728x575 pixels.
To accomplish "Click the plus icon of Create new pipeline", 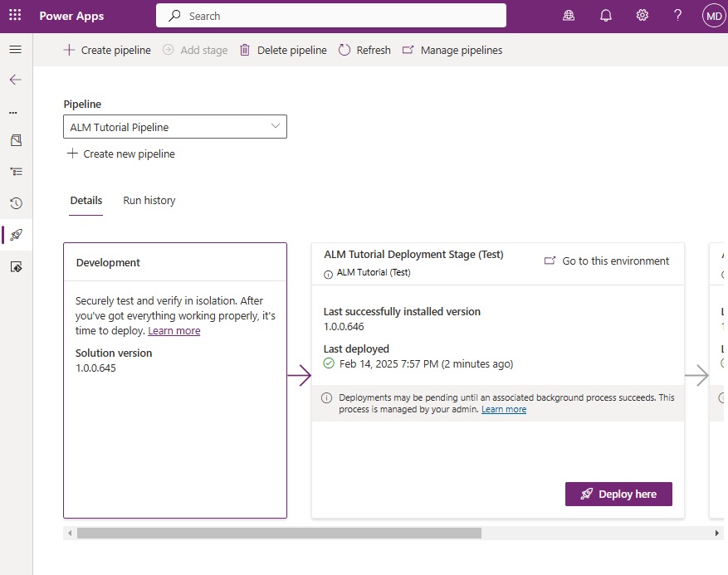I will coord(72,153).
